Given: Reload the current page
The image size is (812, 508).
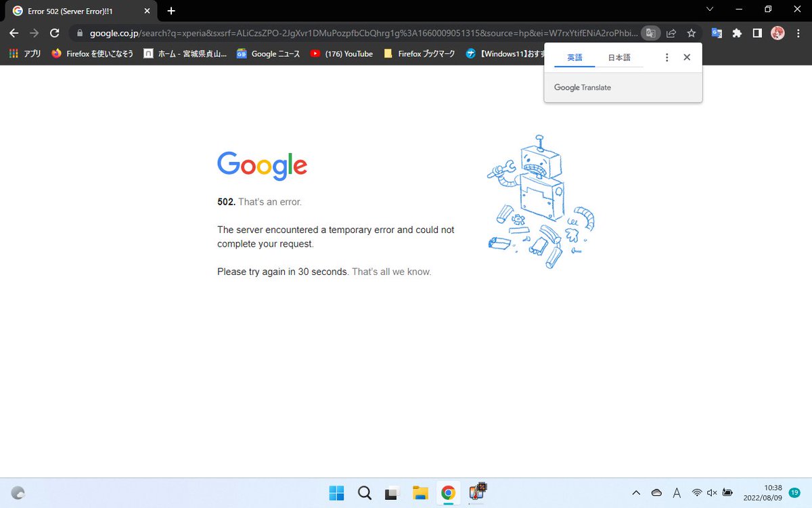Looking at the screenshot, I should 55,33.
